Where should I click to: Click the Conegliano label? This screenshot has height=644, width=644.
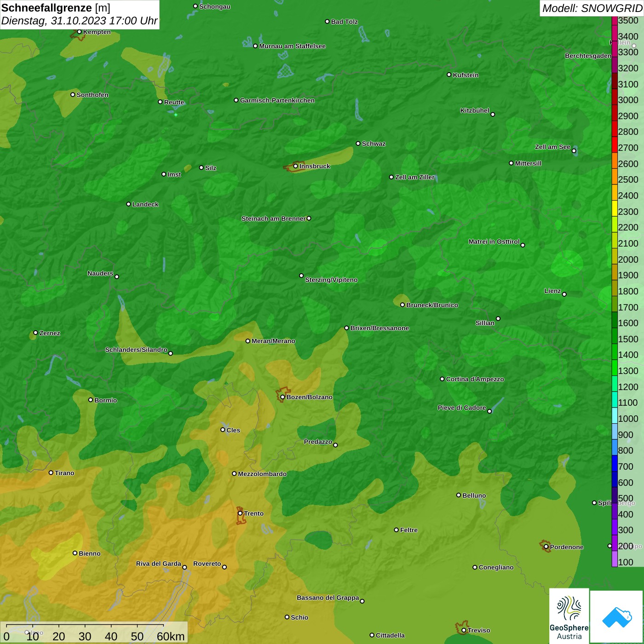coord(496,567)
